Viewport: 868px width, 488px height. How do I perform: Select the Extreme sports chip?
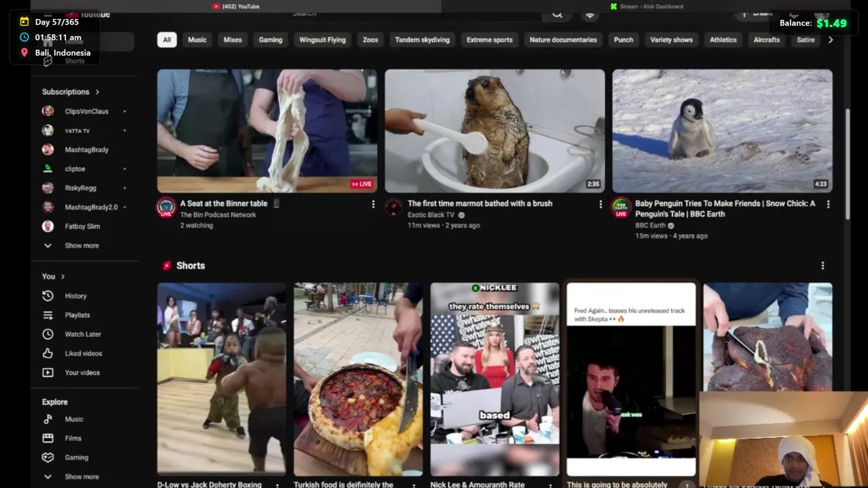(490, 40)
